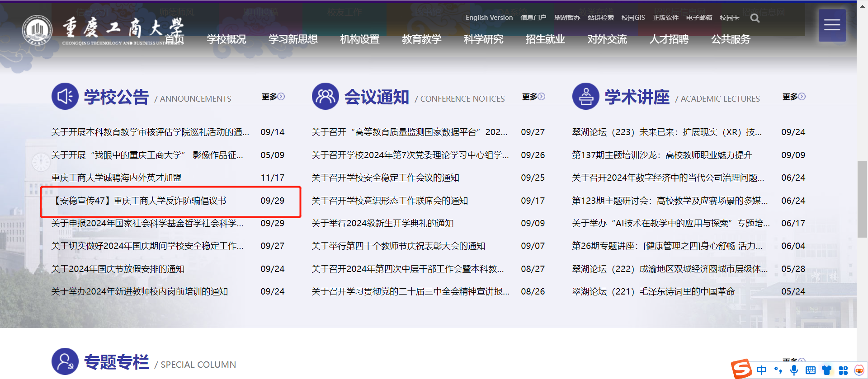Expand 更多 for 学校公告 section
Viewport: 868px width, 379px height.
click(273, 97)
